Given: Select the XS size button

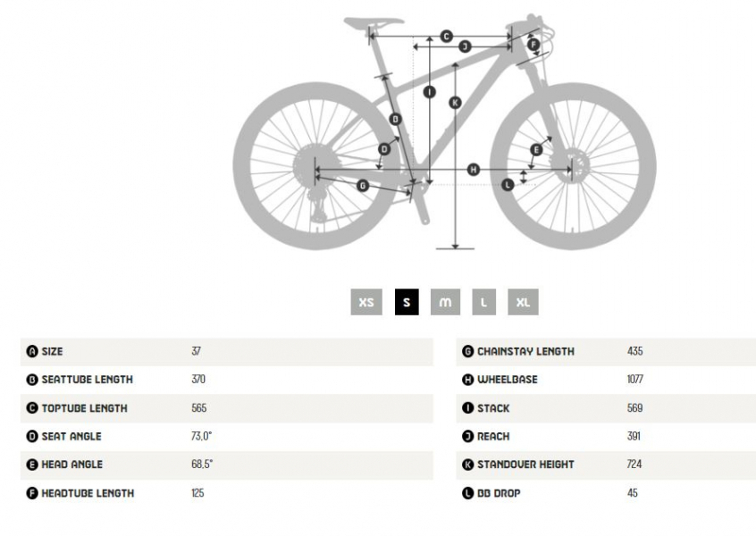Looking at the screenshot, I should tap(365, 302).
